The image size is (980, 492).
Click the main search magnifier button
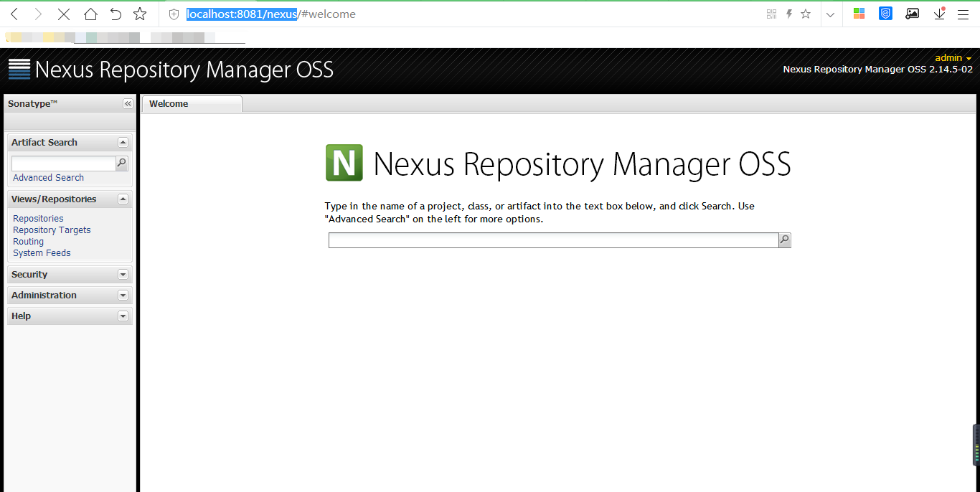click(785, 240)
